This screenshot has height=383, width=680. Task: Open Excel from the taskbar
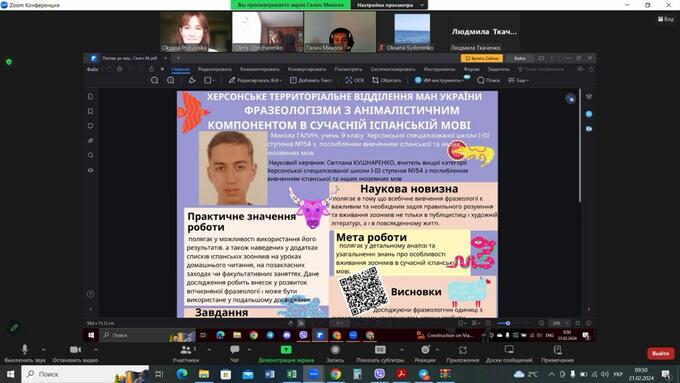click(x=291, y=374)
